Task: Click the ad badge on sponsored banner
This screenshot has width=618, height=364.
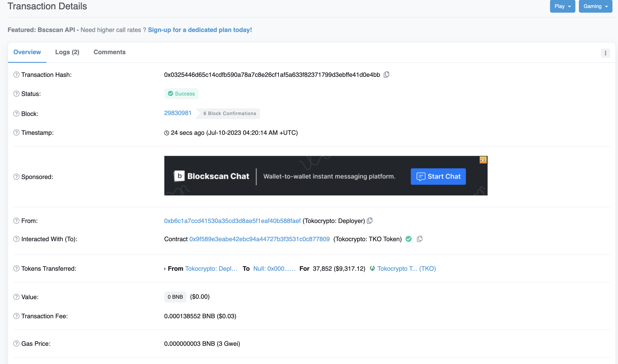Action: point(483,160)
